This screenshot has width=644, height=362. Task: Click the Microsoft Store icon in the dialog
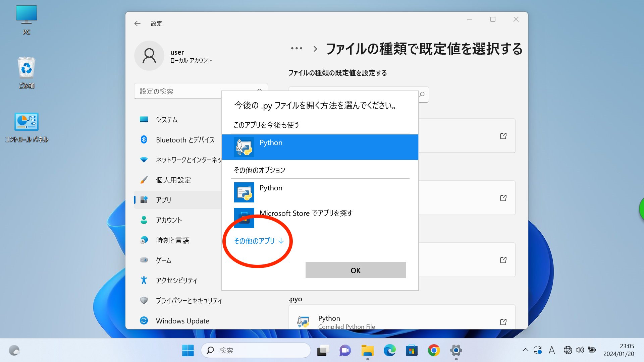point(244,218)
